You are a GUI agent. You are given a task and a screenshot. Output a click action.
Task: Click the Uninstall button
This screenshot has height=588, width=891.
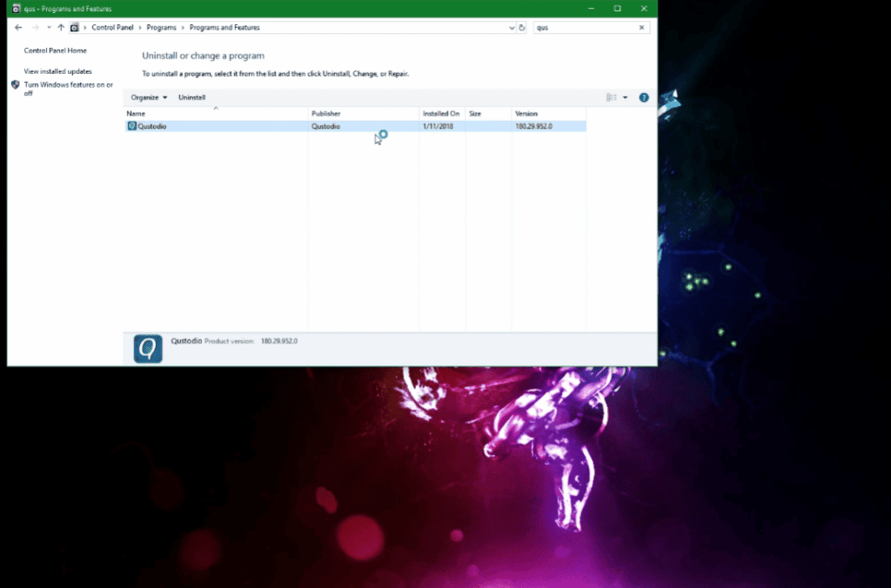pos(191,97)
